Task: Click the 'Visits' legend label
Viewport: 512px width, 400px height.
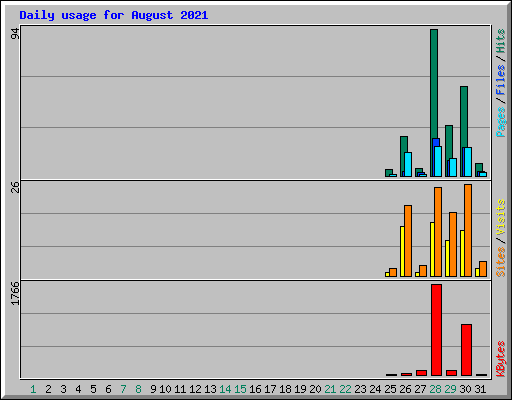Action: click(500, 217)
